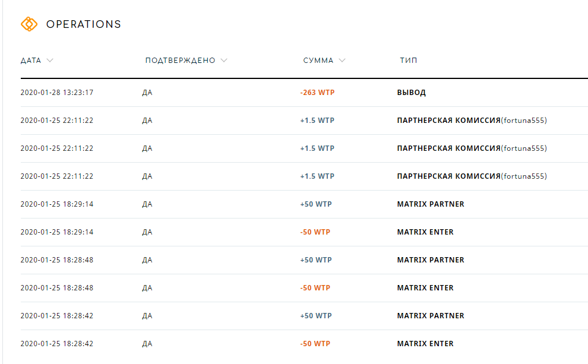Click the ПОДТВЕРЖДЕНО column header label

point(181,61)
